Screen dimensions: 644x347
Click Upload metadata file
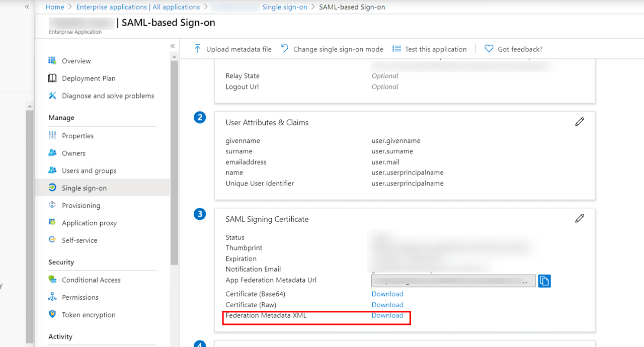239,49
